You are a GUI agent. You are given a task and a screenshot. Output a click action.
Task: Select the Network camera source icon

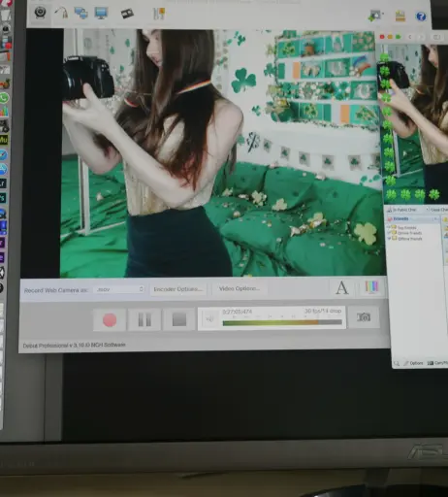click(x=80, y=14)
